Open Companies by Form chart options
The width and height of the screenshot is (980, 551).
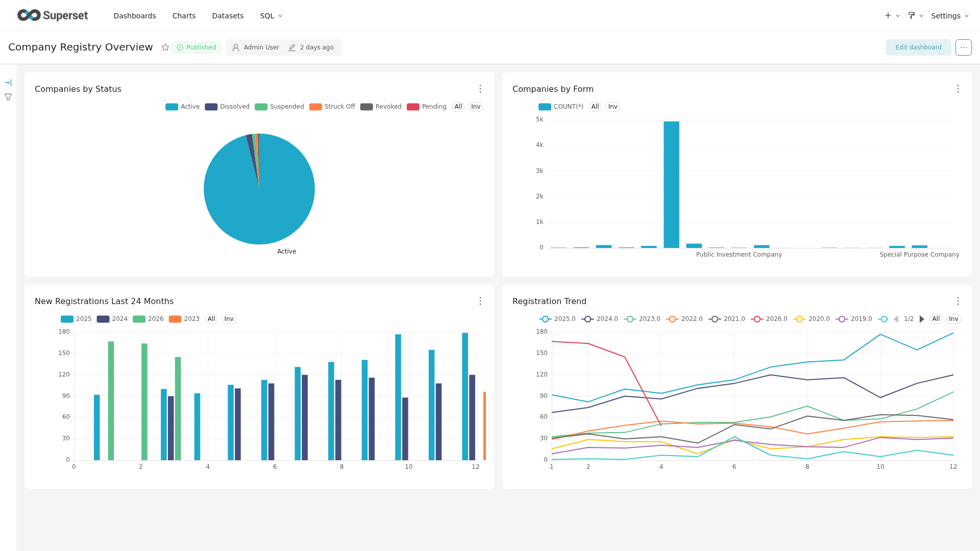(958, 89)
